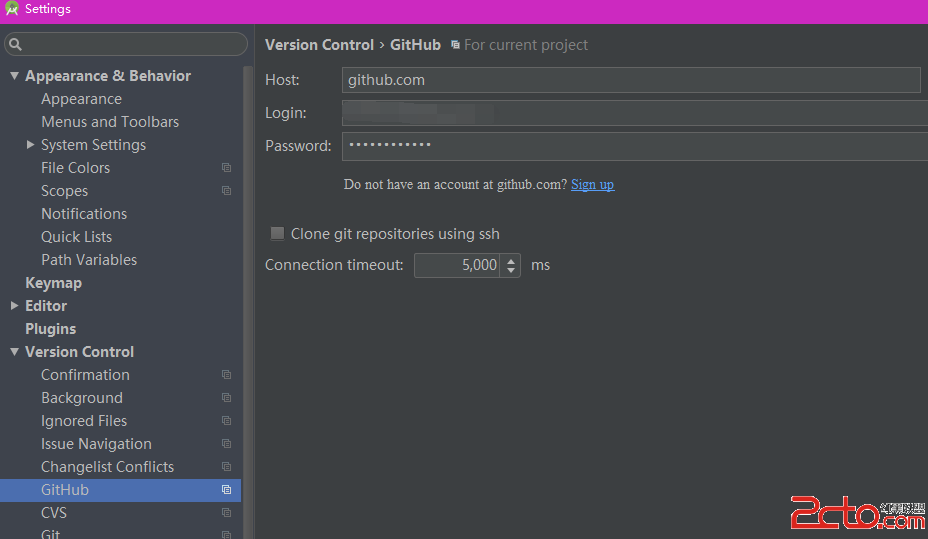Click project-level icon beside GitHub row
This screenshot has height=539, width=928.
[x=226, y=489]
